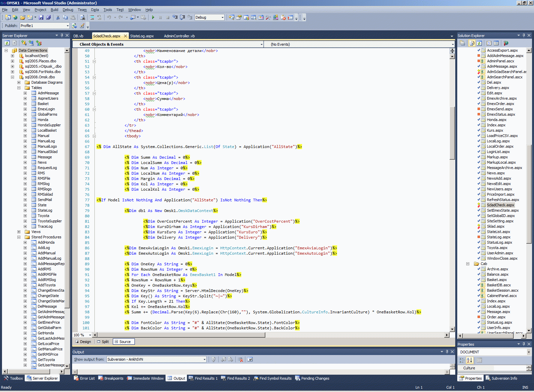The width and height of the screenshot is (534, 392).
Task: Open the Find Results 1 tab
Action: (x=203, y=378)
